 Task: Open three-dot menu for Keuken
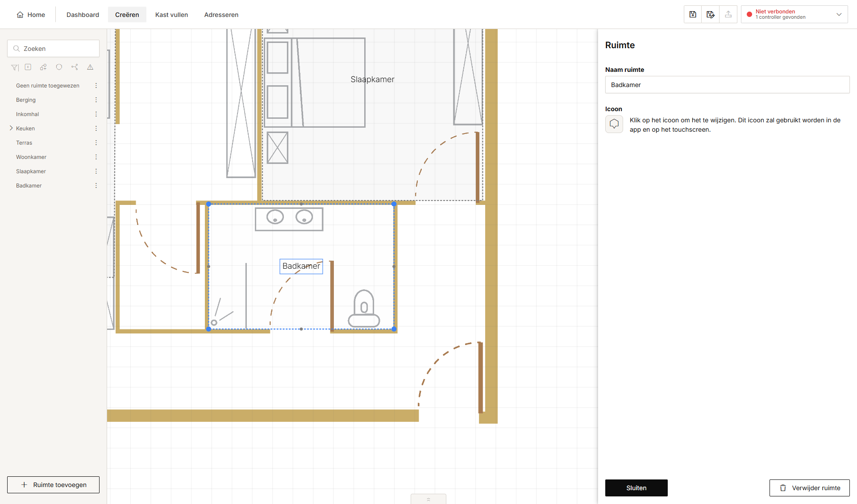96,129
